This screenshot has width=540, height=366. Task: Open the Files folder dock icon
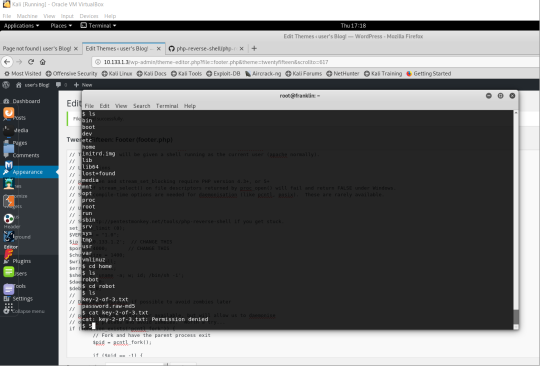(x=9, y=148)
